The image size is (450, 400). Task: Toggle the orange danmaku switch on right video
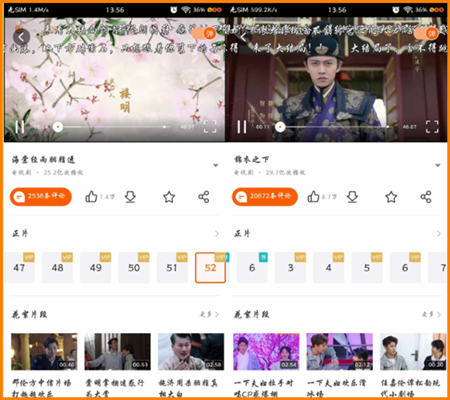click(x=426, y=33)
